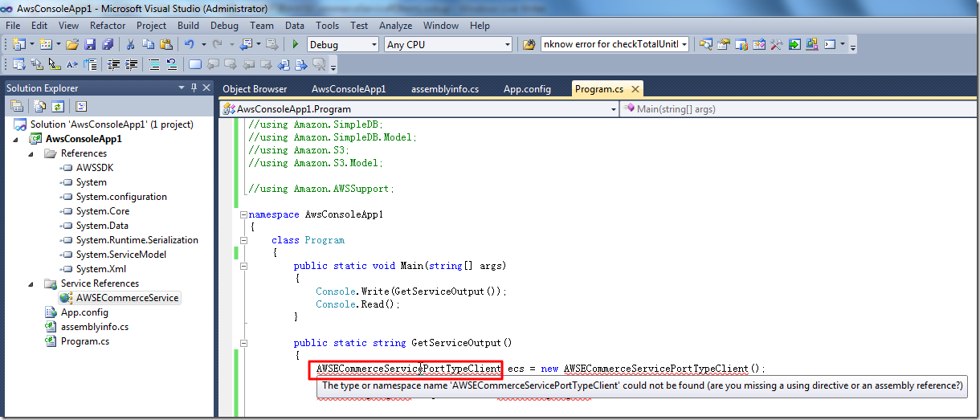Click the Copy icon in the toolbar
The image size is (980, 420).
pyautogui.click(x=149, y=44)
